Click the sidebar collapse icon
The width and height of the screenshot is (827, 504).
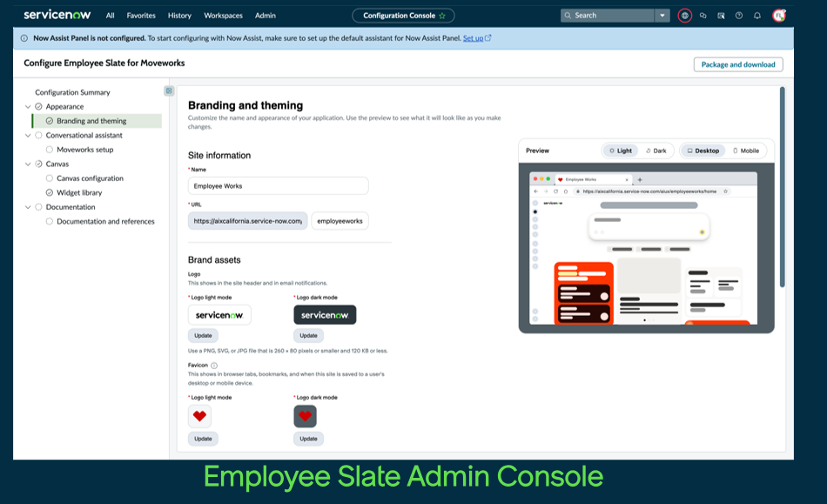(x=169, y=91)
